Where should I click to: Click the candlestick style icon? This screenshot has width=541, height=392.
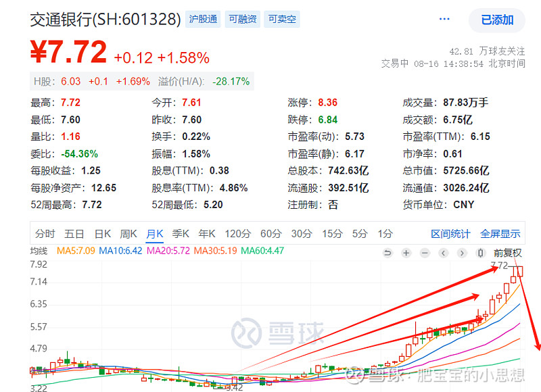coord(480,253)
